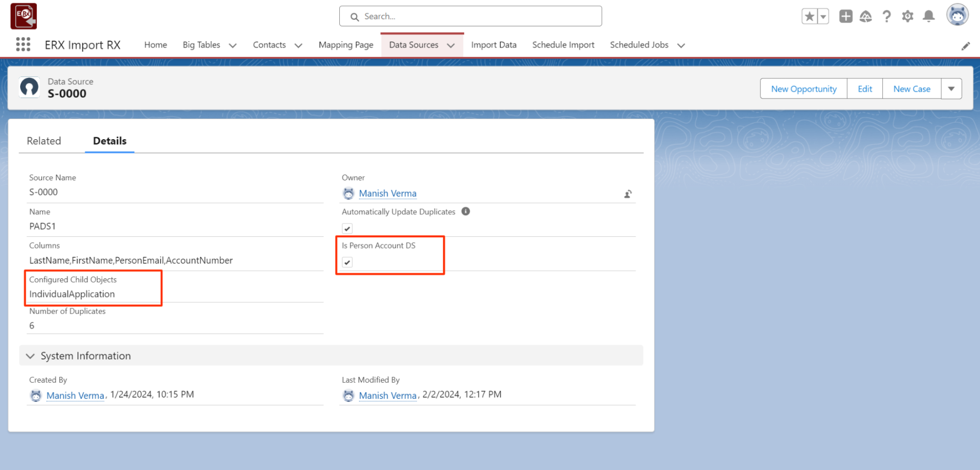Open the Salesforce help question mark

[886, 17]
